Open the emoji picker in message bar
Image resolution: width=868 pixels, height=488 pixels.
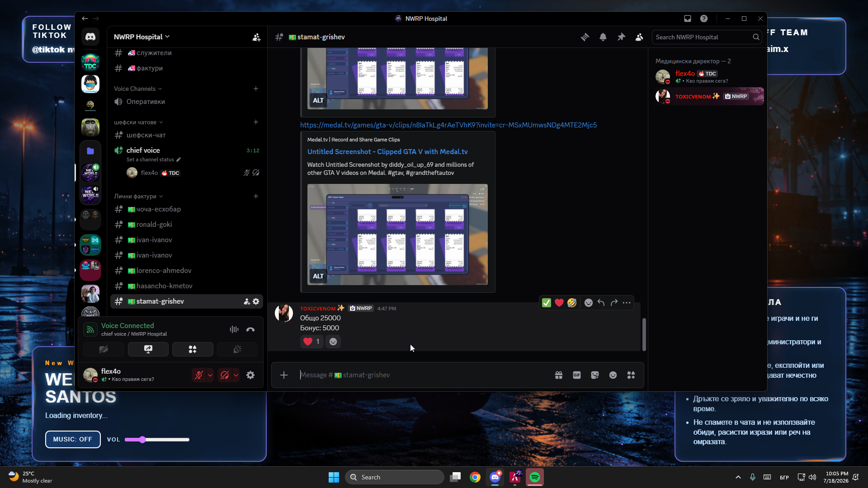point(613,375)
